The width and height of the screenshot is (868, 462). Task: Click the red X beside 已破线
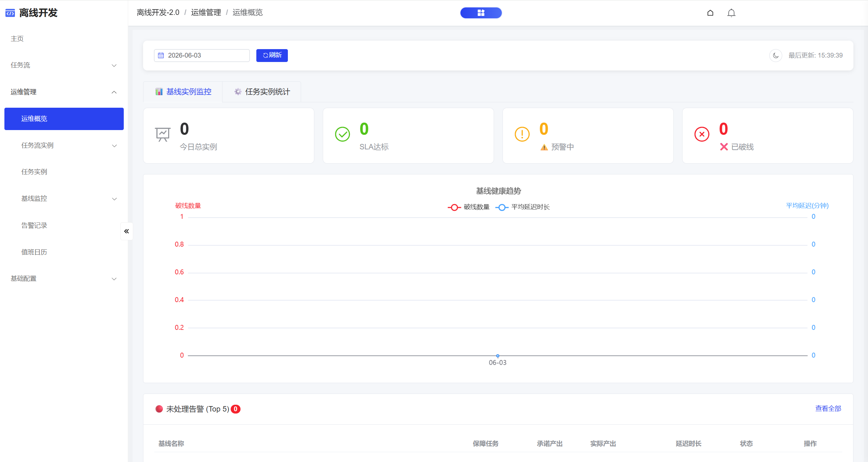click(x=724, y=147)
